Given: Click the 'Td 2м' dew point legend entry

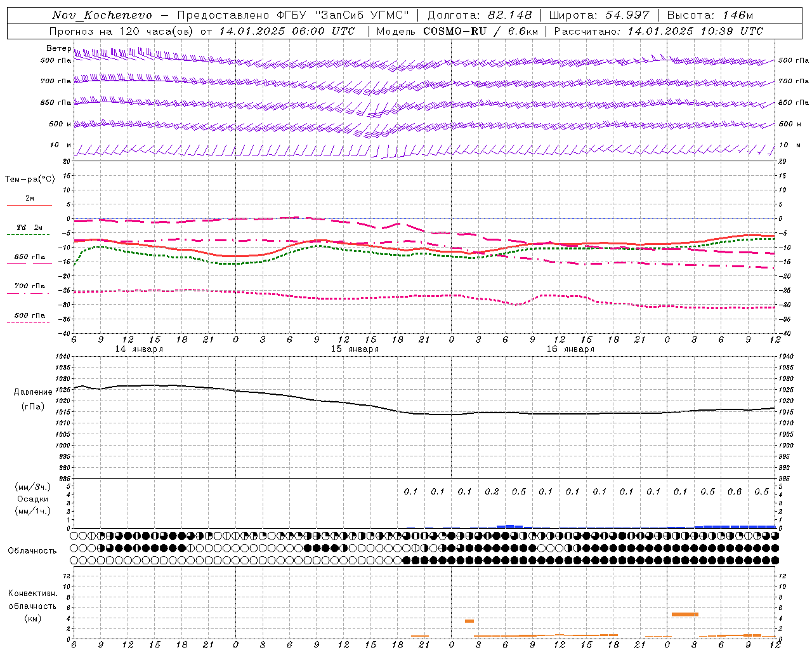Looking at the screenshot, I should (30, 227).
